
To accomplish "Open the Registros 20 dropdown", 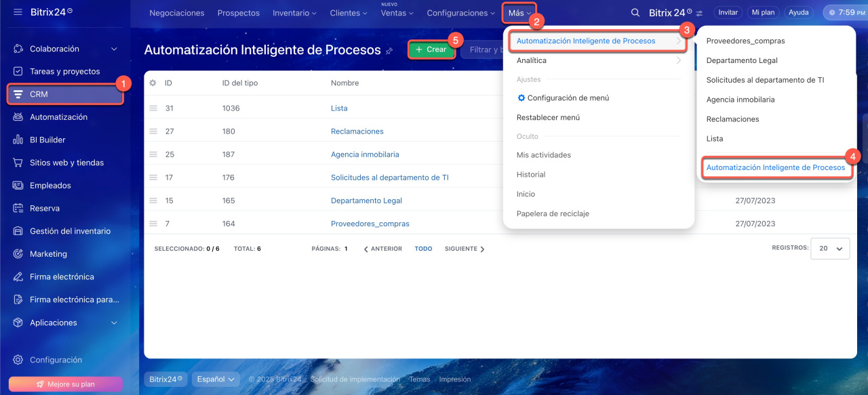I will tap(830, 249).
